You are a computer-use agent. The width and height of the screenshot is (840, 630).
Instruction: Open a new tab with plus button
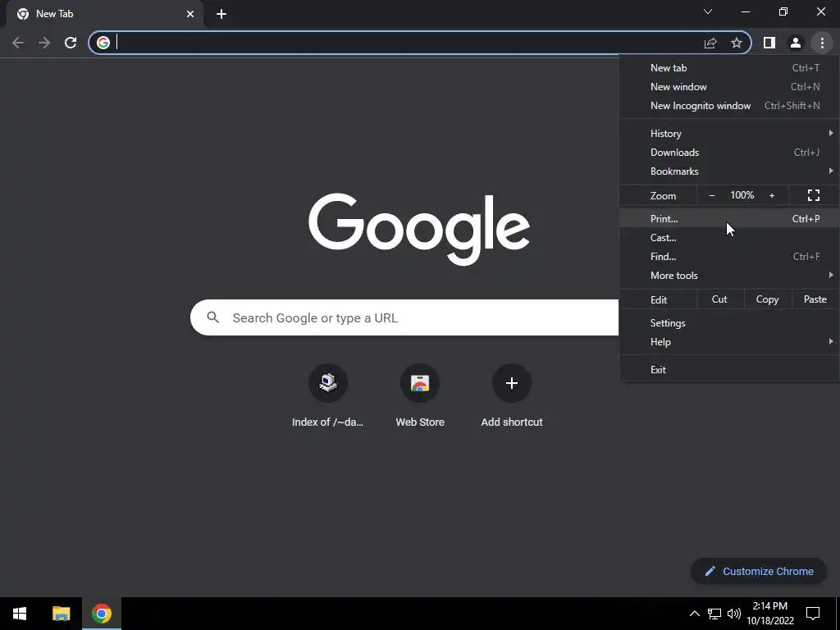(x=221, y=14)
